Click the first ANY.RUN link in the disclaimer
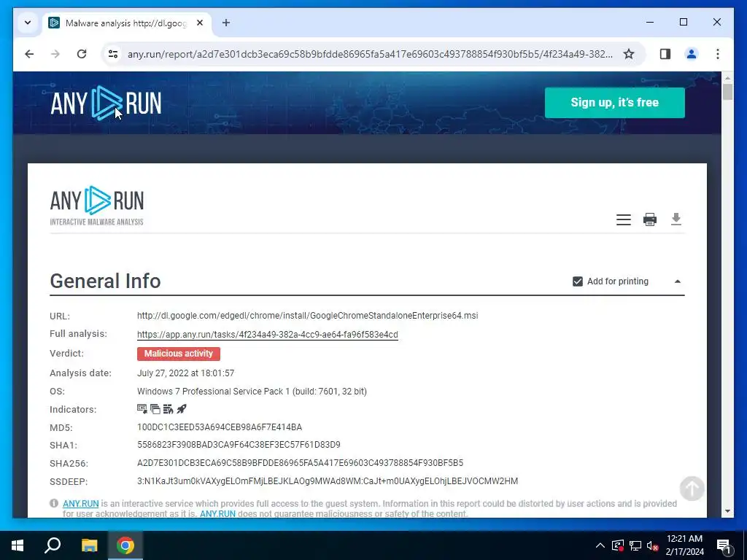 (80, 503)
